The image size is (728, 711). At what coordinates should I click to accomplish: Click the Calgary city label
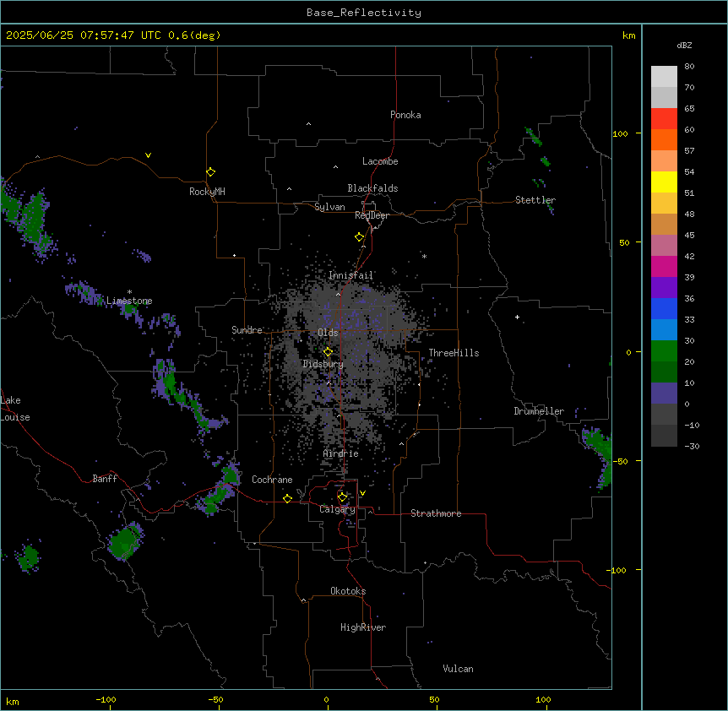pyautogui.click(x=337, y=509)
